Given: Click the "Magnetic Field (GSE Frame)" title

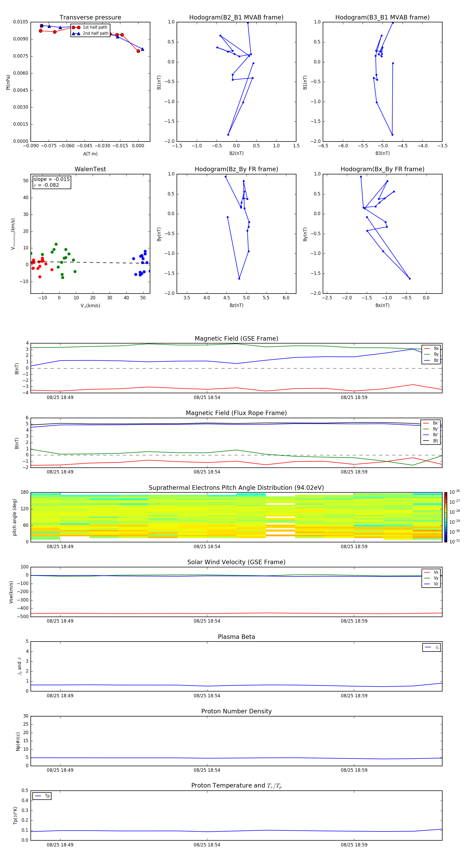Looking at the screenshot, I should [236, 339].
